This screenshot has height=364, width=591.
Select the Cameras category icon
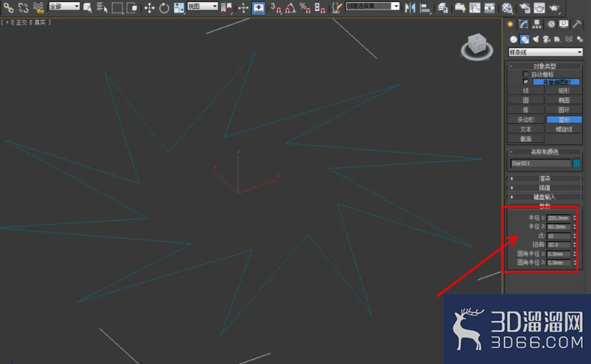tap(547, 39)
